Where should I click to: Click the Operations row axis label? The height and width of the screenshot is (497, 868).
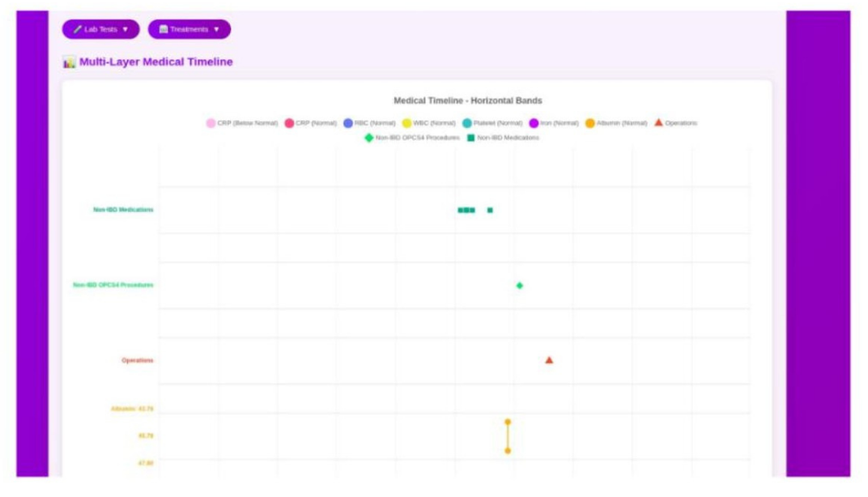coord(137,360)
